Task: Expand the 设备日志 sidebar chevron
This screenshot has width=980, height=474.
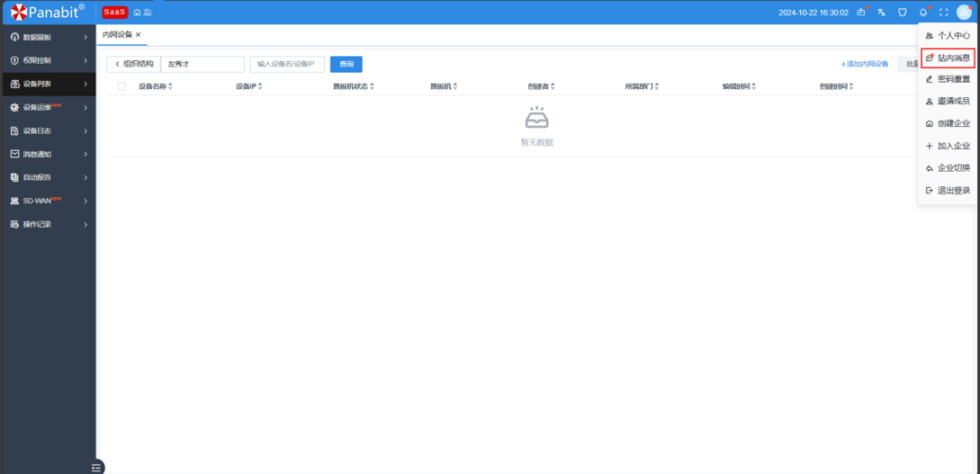Action: 85,131
